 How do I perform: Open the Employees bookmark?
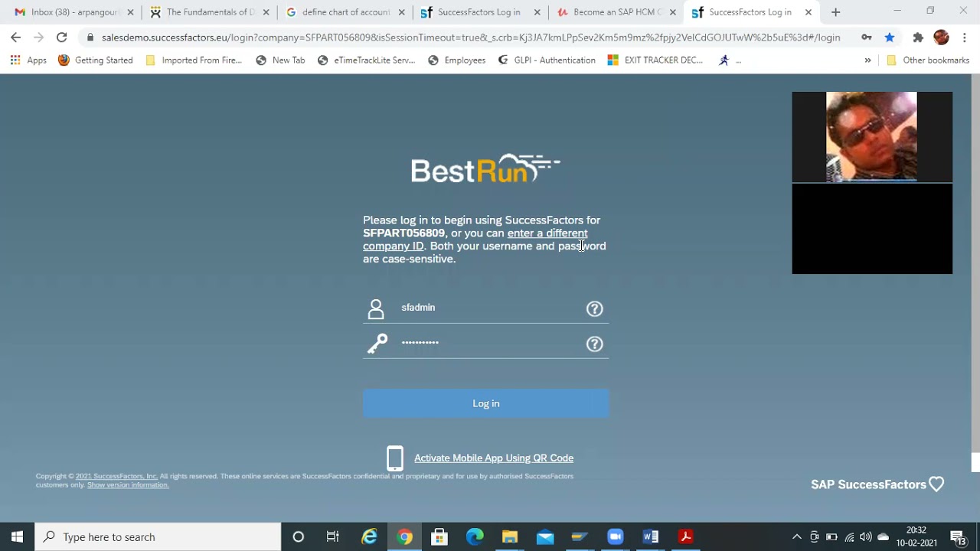click(x=457, y=60)
